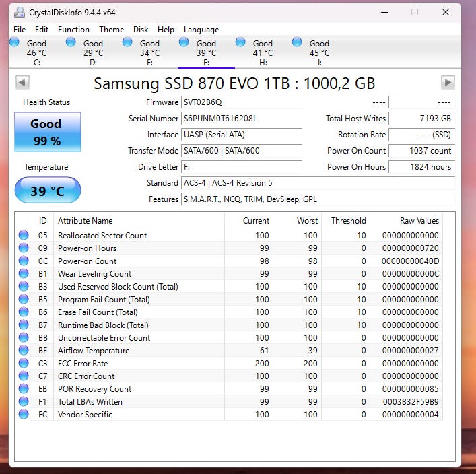Image resolution: width=476 pixels, height=474 pixels.
Task: Select drive C: tab at 46 °C
Action: tap(37, 53)
